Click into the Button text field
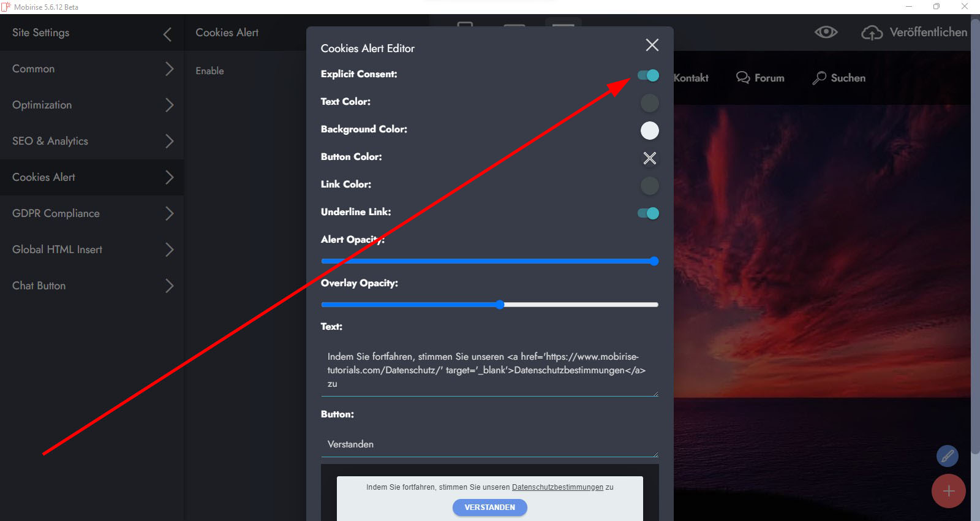 489,444
